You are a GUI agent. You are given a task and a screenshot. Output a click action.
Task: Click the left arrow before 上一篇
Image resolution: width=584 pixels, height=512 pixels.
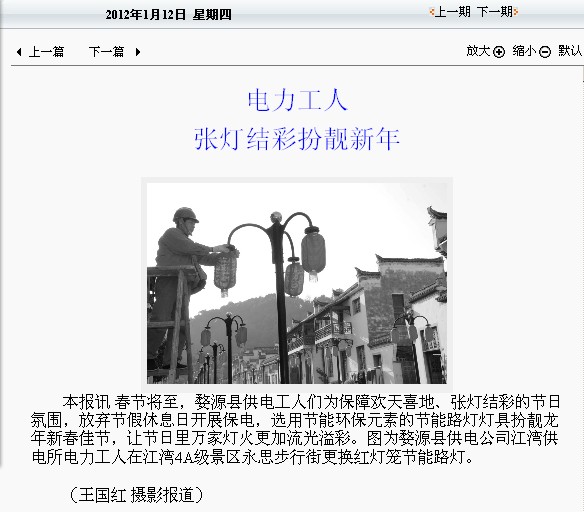click(19, 52)
